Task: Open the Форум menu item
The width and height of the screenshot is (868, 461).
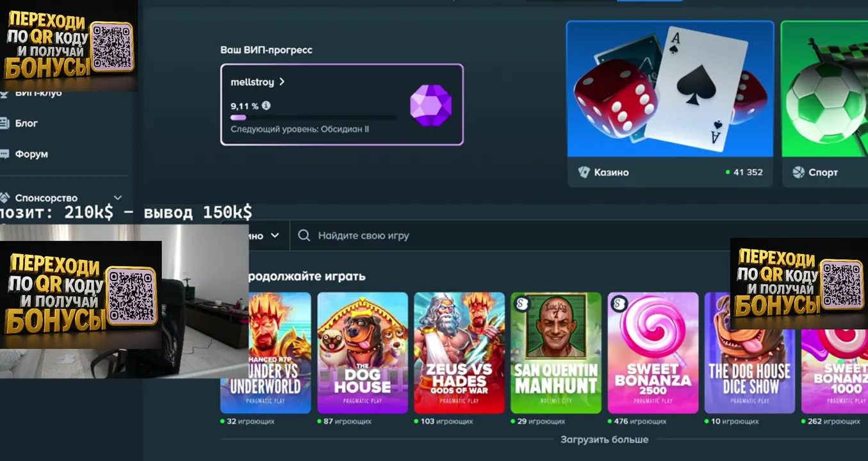Action: [x=31, y=154]
